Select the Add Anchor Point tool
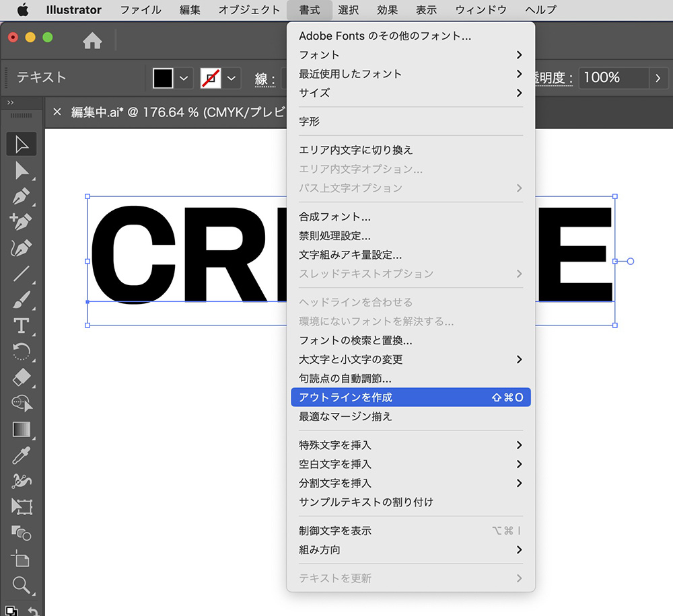The image size is (673, 616). (22, 222)
